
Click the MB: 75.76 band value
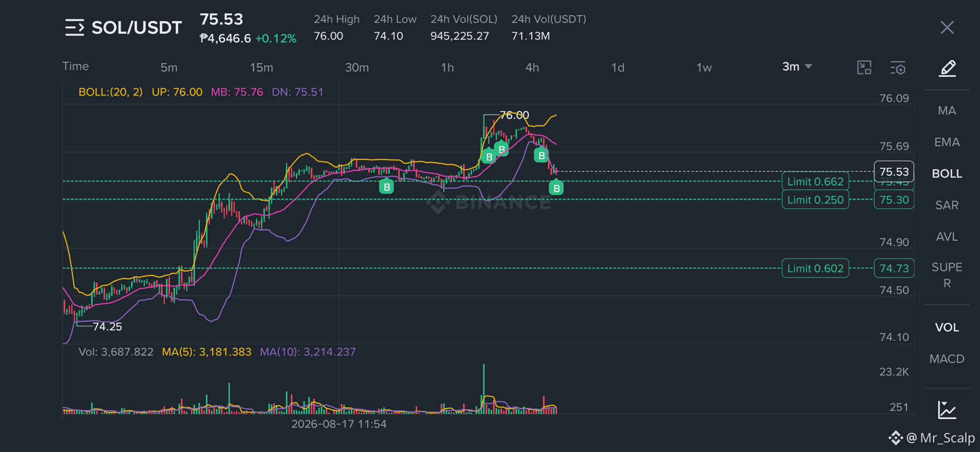(237, 92)
